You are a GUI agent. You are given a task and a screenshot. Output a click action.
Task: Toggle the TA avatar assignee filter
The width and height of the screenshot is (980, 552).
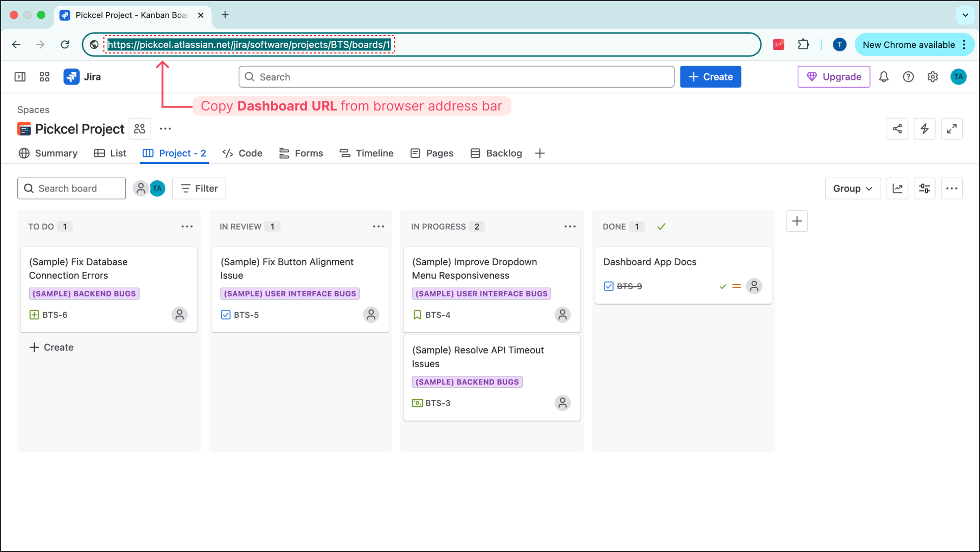click(x=157, y=188)
